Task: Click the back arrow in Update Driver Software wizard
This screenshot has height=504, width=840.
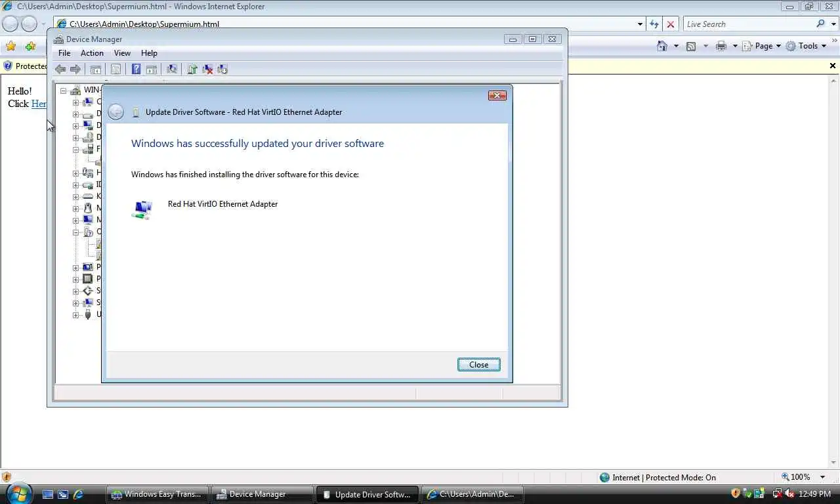Action: pos(115,112)
